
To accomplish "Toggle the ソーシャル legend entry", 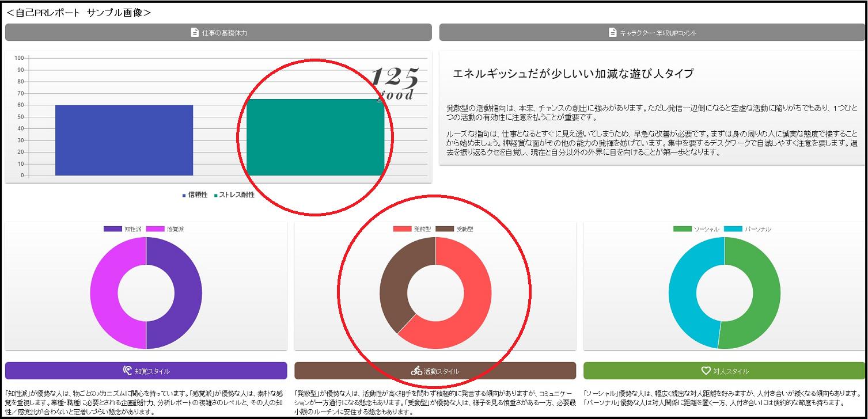I will (x=696, y=229).
